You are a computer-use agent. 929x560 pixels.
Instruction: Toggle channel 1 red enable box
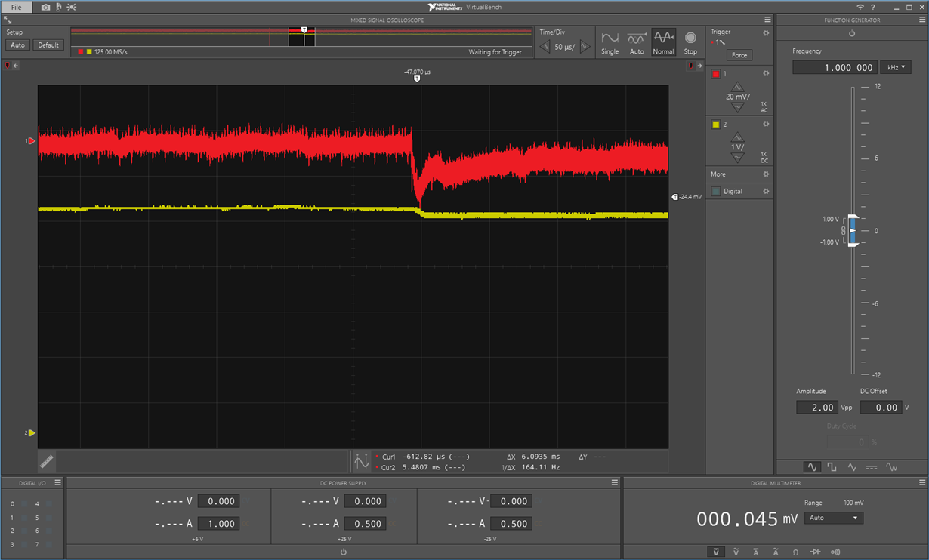[716, 74]
